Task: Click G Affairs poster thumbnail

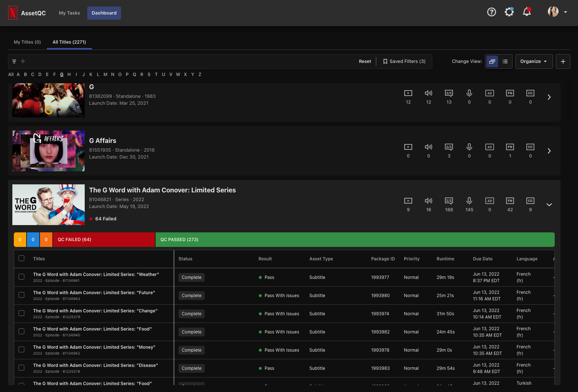Action: point(49,151)
